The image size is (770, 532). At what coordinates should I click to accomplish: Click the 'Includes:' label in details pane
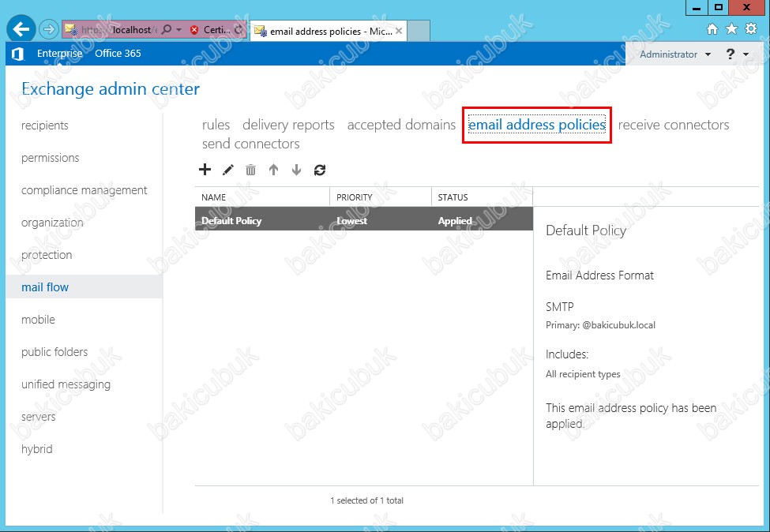coord(567,354)
